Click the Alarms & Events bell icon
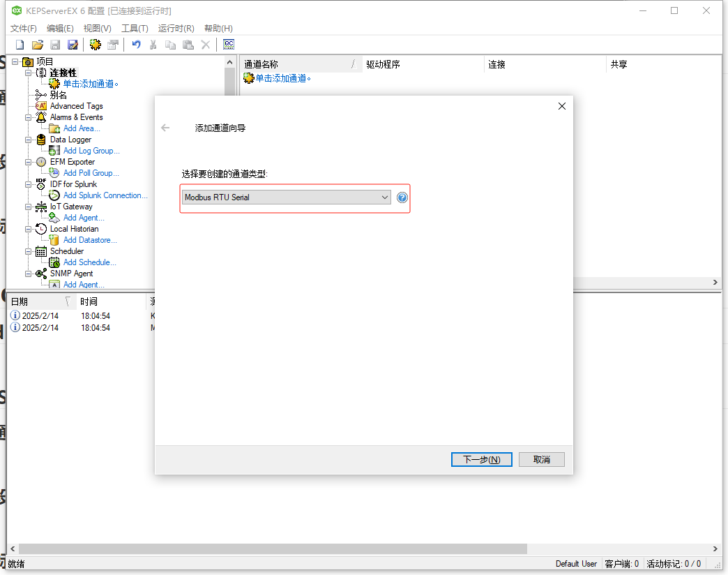The width and height of the screenshot is (728, 575). pos(41,117)
